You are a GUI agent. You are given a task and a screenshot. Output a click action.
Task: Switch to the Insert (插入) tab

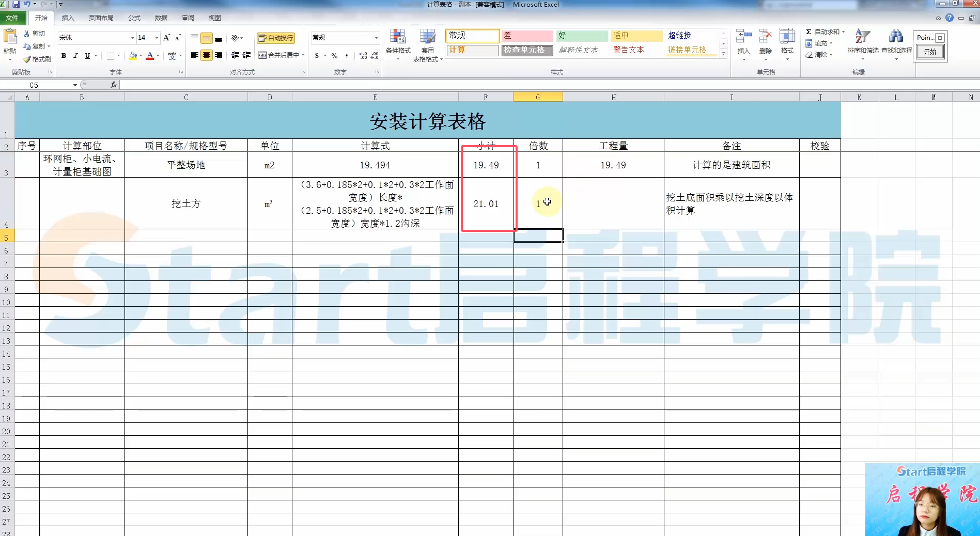[68, 18]
